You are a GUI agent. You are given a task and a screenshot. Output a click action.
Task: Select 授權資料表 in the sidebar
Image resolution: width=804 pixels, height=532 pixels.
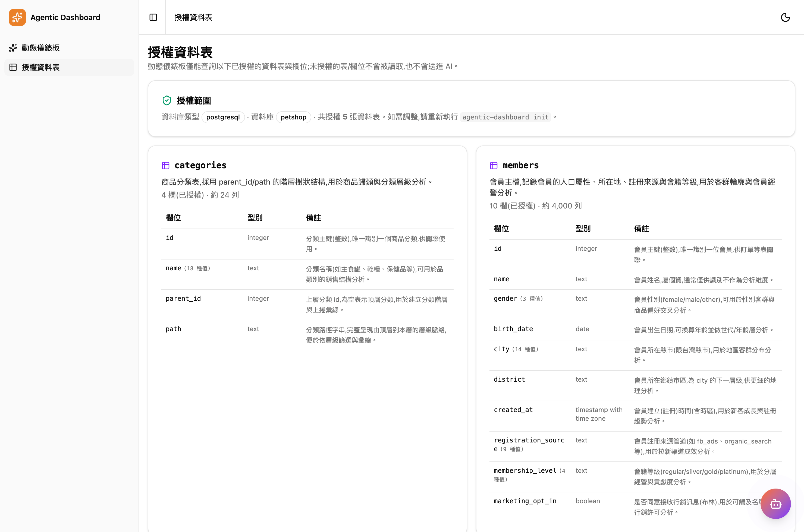coord(69,67)
